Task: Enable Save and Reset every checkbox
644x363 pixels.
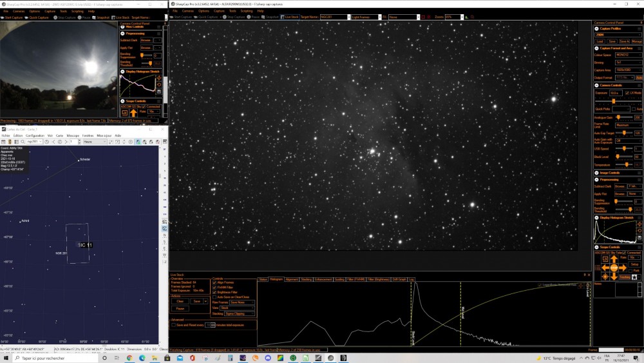Action: (x=174, y=325)
